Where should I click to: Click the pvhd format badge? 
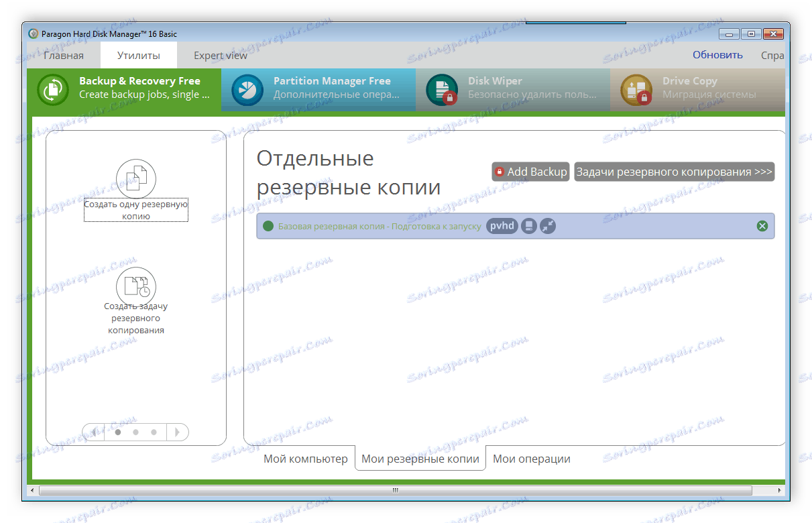[x=502, y=226]
